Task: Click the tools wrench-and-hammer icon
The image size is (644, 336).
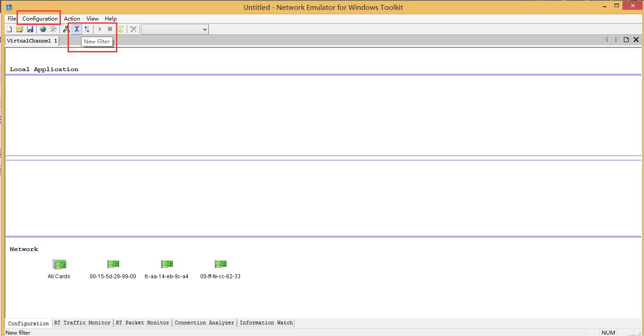Action: click(53, 29)
